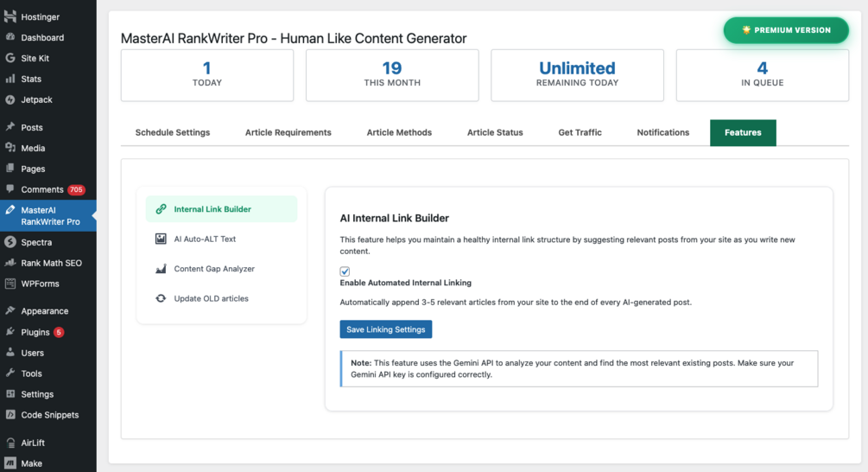This screenshot has height=472, width=868.
Task: Click the AirLift icon
Action: (x=10, y=443)
